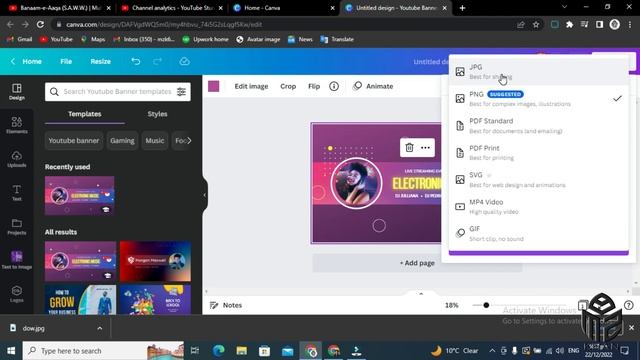Open the Notes panel
The height and width of the screenshot is (360, 640).
pyautogui.click(x=226, y=305)
